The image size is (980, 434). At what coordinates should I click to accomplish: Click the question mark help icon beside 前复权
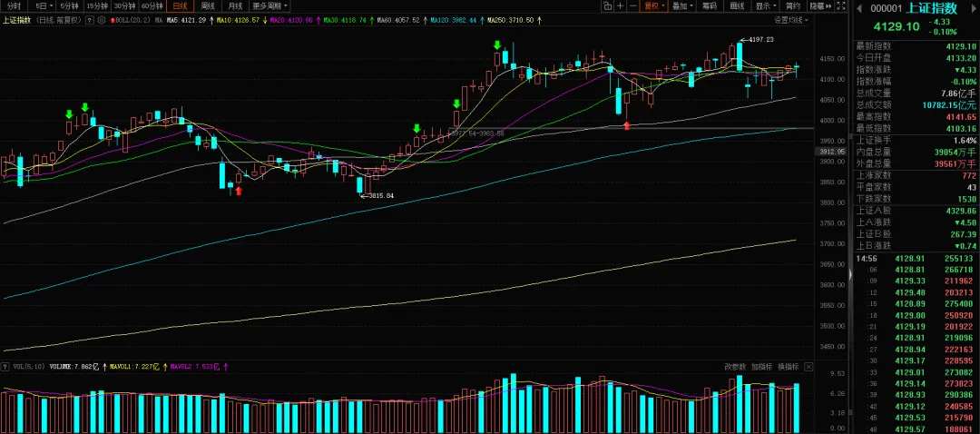[x=89, y=20]
